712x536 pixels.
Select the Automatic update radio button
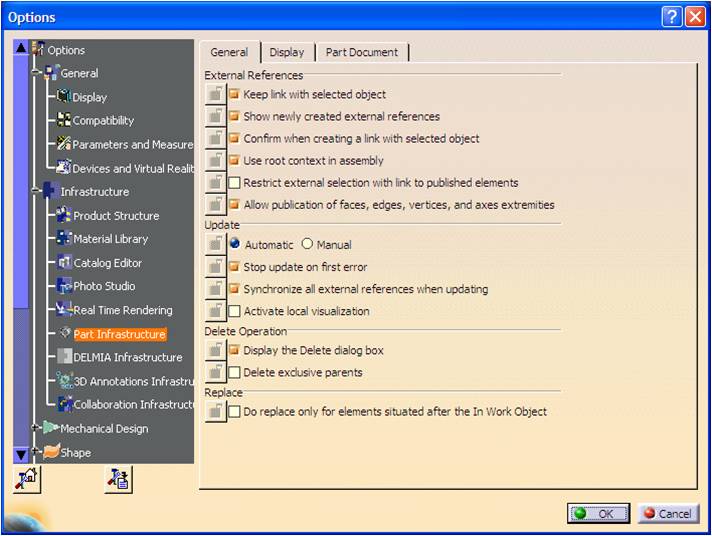pyautogui.click(x=235, y=243)
